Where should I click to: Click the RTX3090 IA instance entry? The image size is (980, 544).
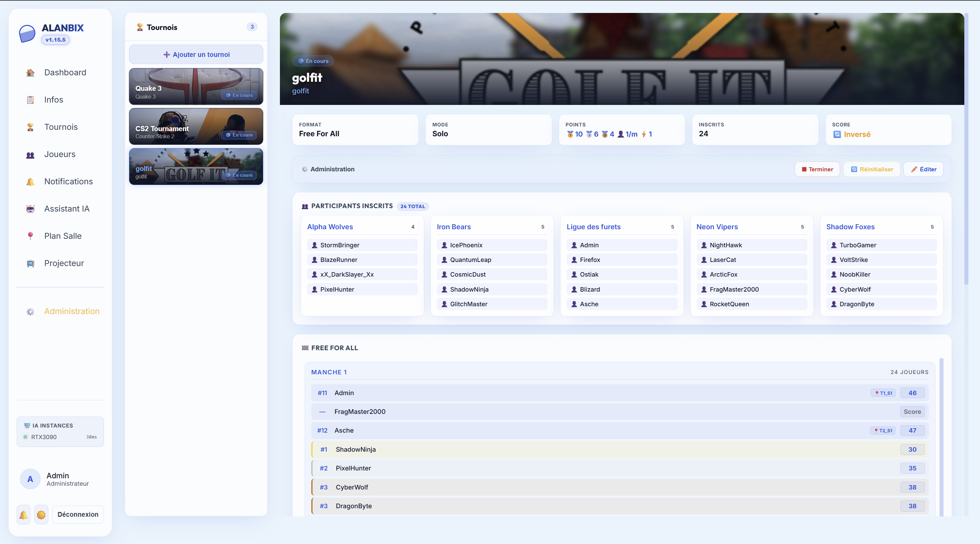click(60, 437)
